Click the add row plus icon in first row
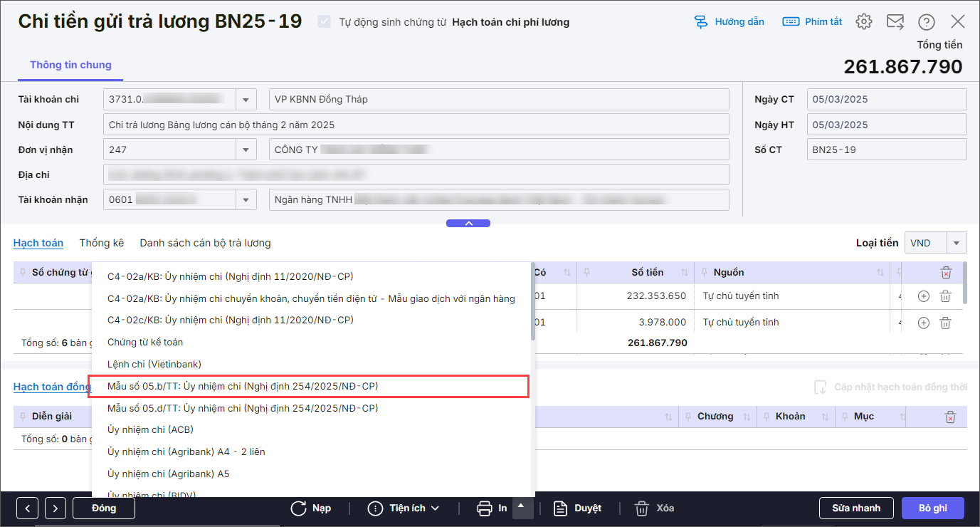 pos(924,296)
